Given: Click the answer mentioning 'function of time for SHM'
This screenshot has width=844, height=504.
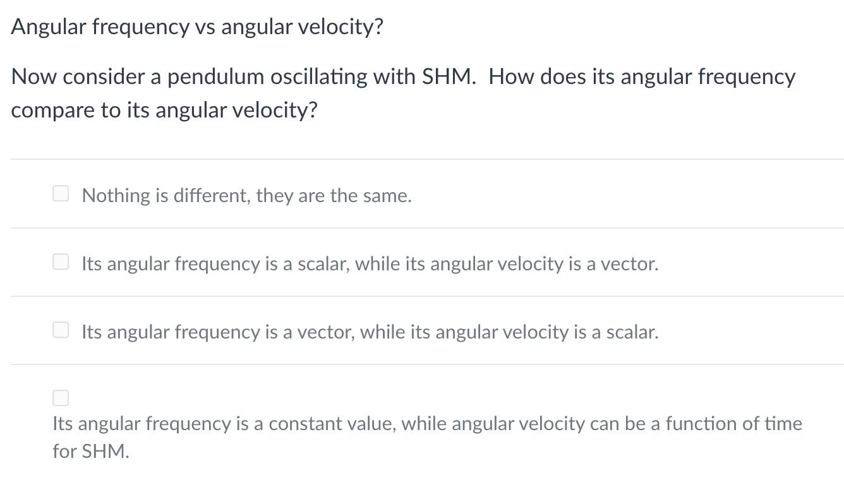Looking at the screenshot, I should 427,424.
